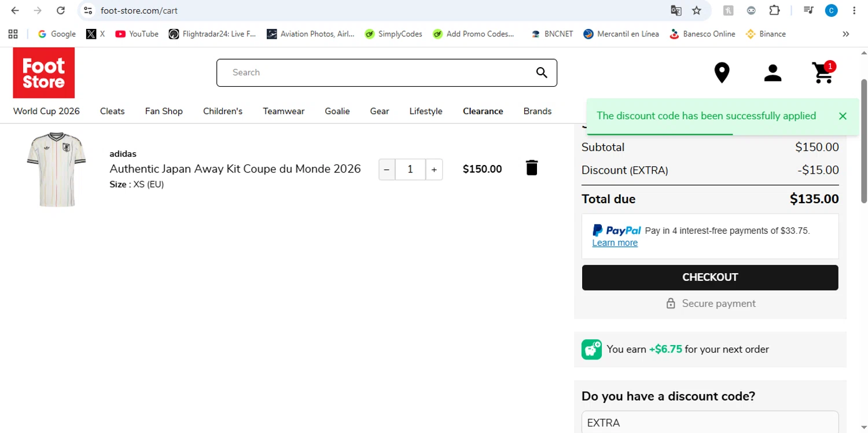Open the Google bookmark
868x433 pixels.
tap(57, 34)
